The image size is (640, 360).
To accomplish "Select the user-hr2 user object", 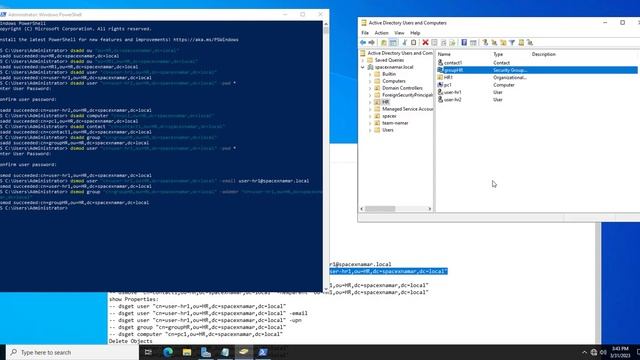I will (x=452, y=100).
